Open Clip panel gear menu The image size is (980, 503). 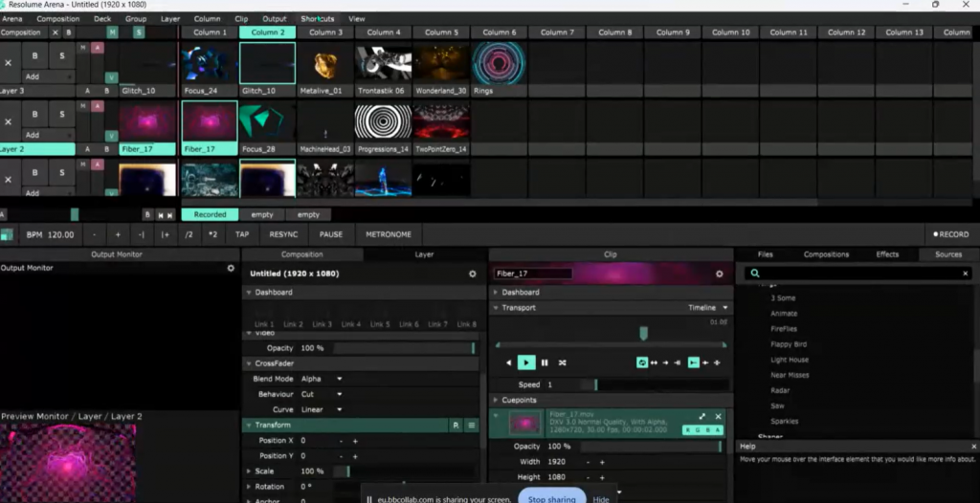[x=720, y=273]
